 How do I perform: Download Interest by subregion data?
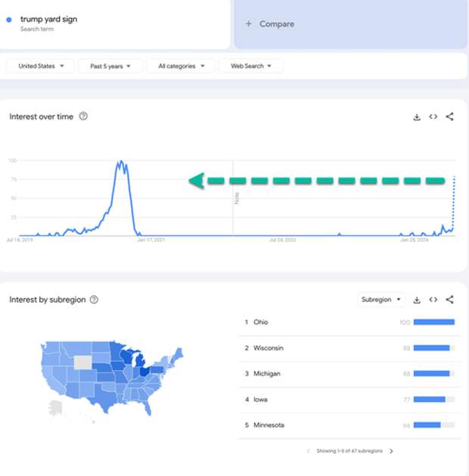coord(417,300)
